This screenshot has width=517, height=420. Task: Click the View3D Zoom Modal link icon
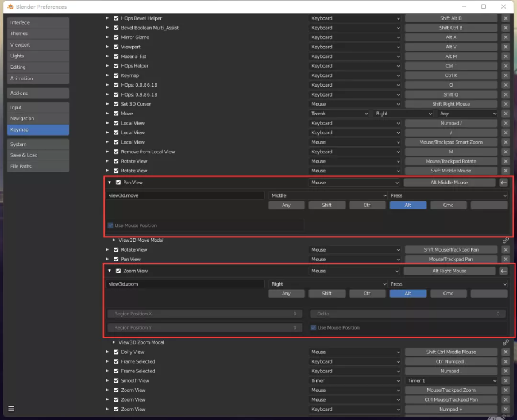pyautogui.click(x=506, y=342)
